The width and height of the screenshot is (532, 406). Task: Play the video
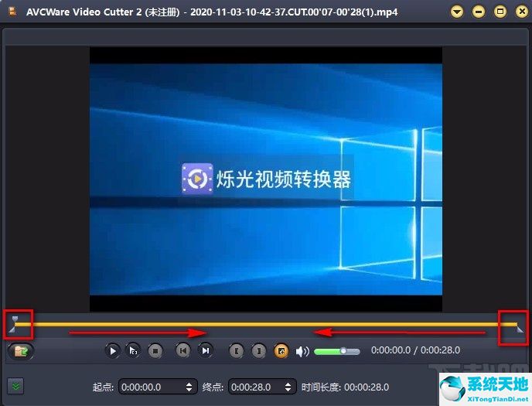(x=113, y=351)
